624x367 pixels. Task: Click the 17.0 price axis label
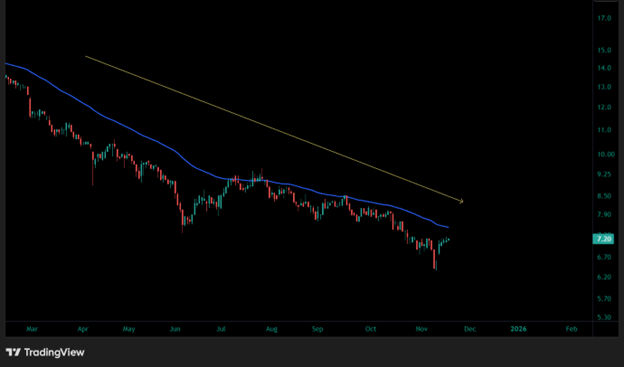(604, 18)
